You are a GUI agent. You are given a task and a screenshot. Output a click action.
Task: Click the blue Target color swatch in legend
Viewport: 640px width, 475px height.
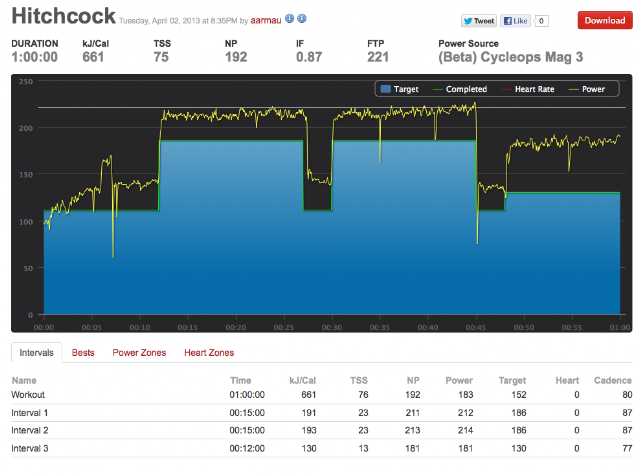pyautogui.click(x=386, y=89)
